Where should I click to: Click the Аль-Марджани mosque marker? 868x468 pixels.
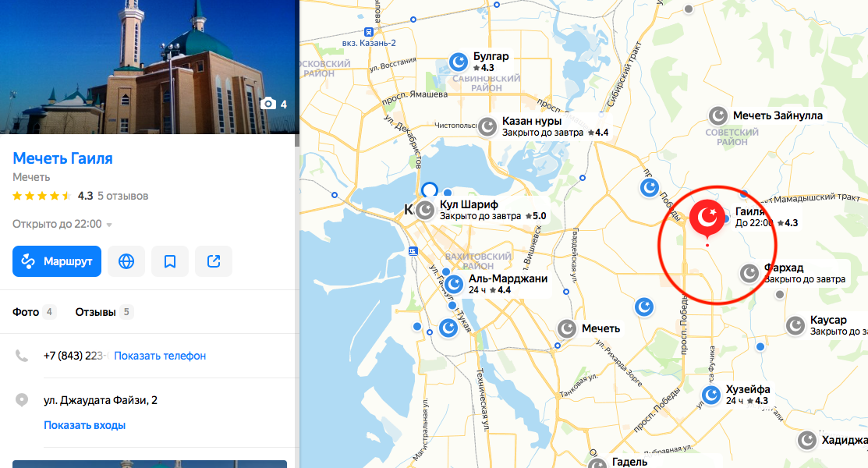click(x=454, y=284)
